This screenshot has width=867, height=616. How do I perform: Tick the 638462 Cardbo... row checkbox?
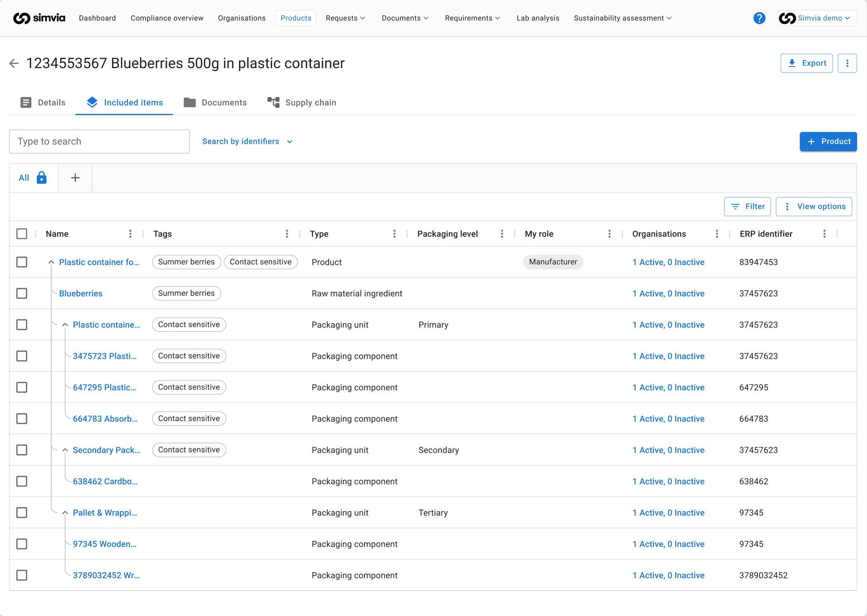pyautogui.click(x=22, y=481)
